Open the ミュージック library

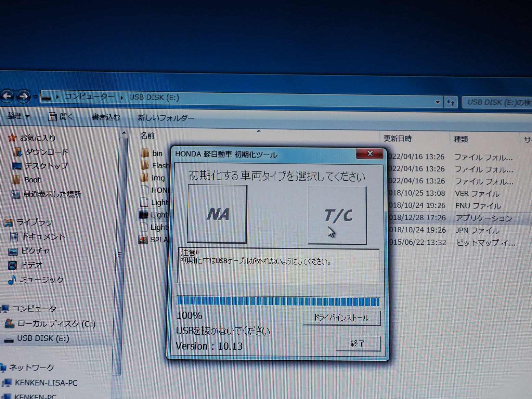[x=42, y=280]
